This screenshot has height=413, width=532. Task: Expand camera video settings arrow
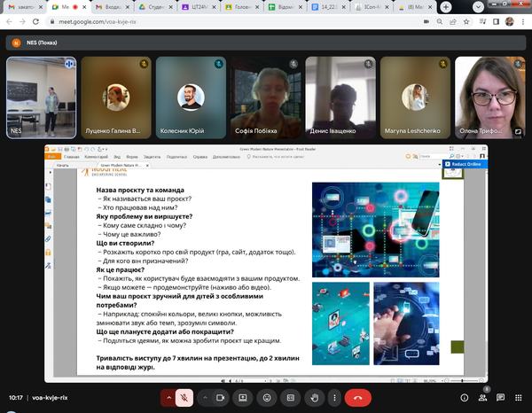(x=203, y=398)
